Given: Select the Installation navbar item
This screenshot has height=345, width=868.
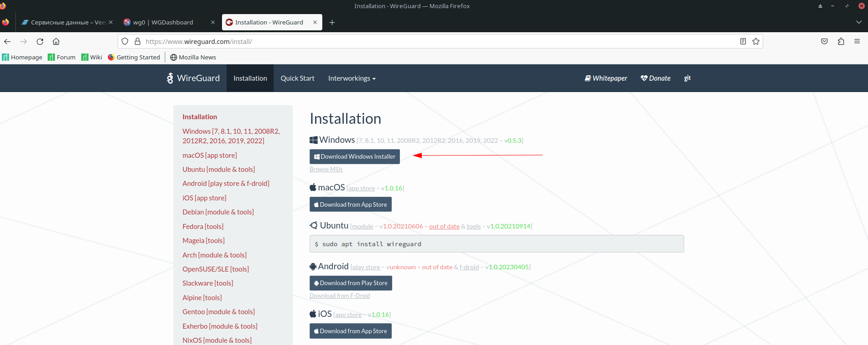Looking at the screenshot, I should click(x=250, y=78).
